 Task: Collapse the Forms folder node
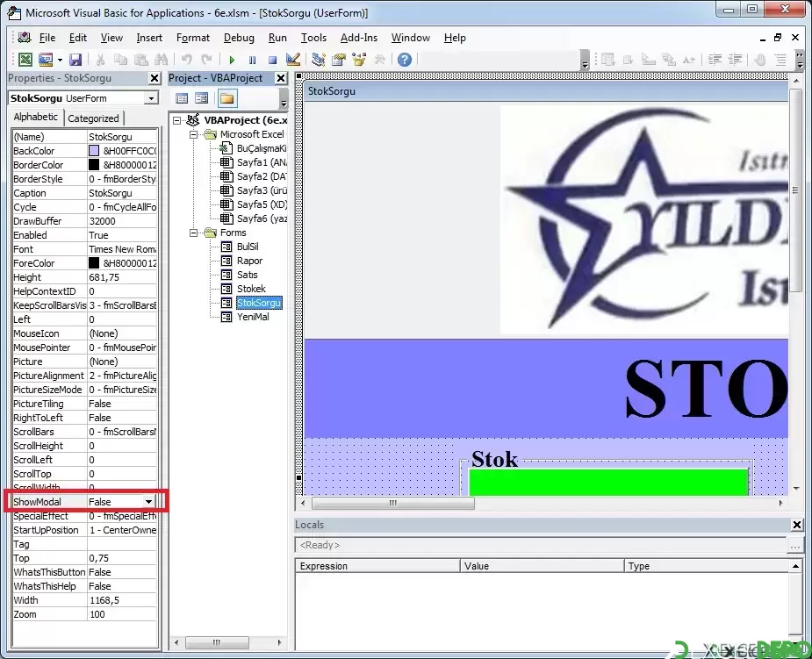(x=194, y=233)
